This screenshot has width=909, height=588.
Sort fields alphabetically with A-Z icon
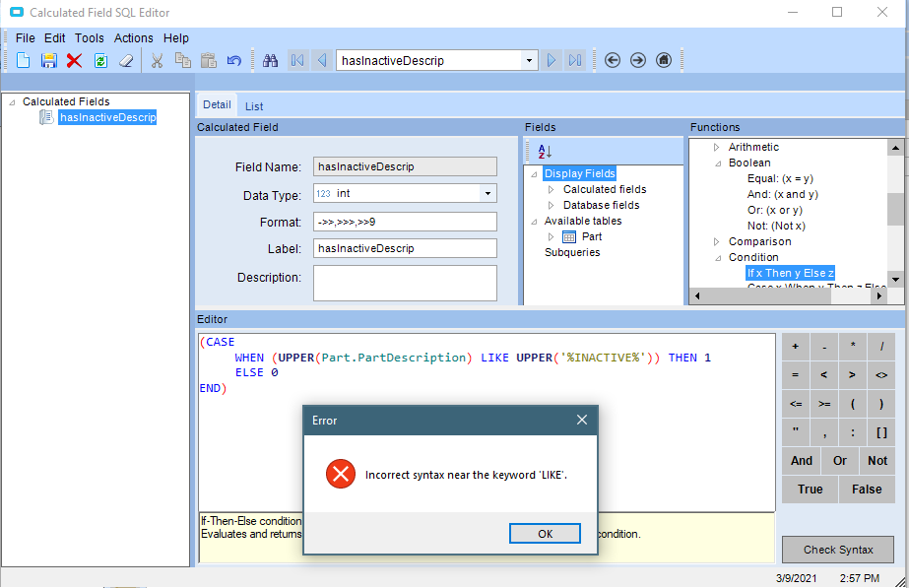coord(545,152)
